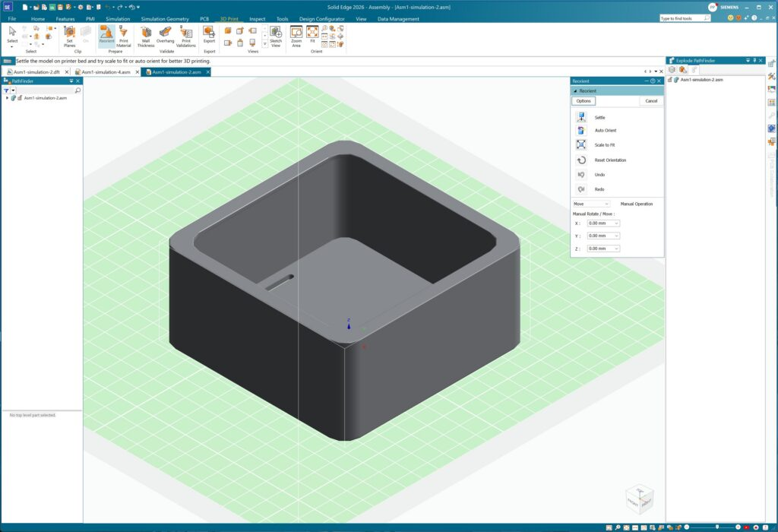Open Sketch View
This screenshot has width=778, height=532.
click(x=276, y=36)
